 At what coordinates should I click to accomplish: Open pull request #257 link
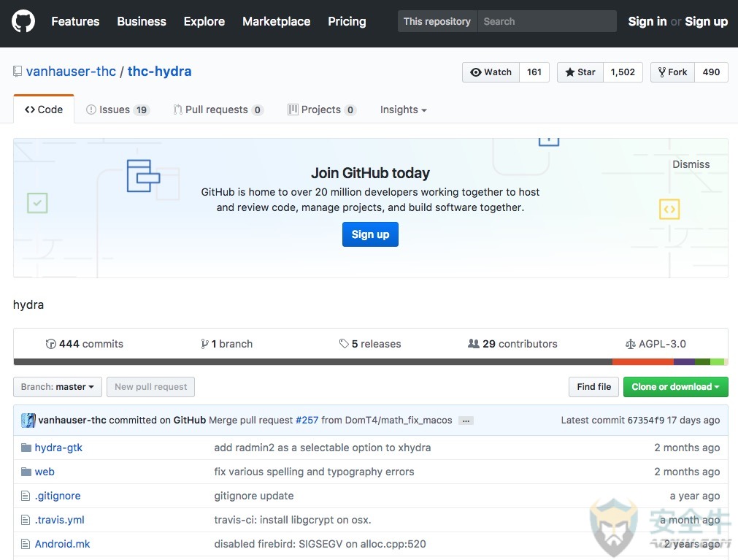pyautogui.click(x=307, y=421)
